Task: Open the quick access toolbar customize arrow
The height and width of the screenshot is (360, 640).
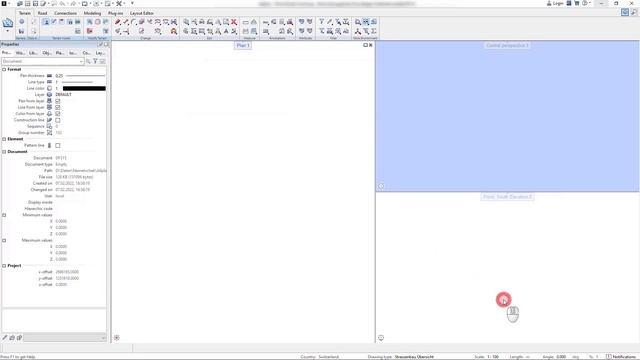Action: 132,3
